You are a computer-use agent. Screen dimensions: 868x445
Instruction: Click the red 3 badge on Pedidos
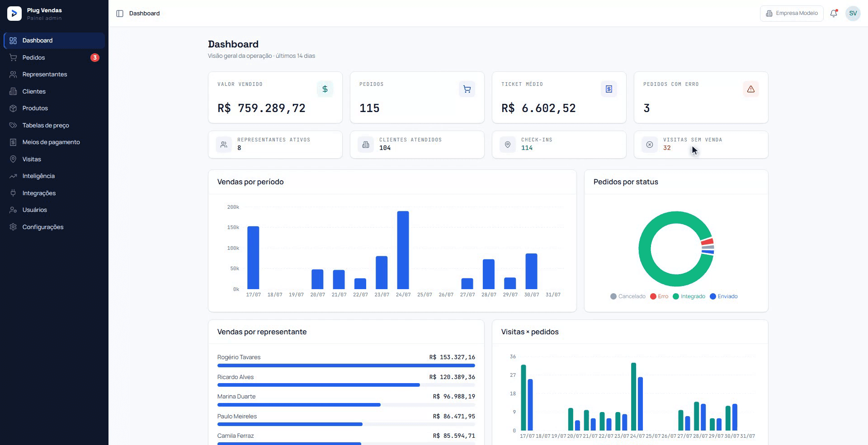point(94,57)
